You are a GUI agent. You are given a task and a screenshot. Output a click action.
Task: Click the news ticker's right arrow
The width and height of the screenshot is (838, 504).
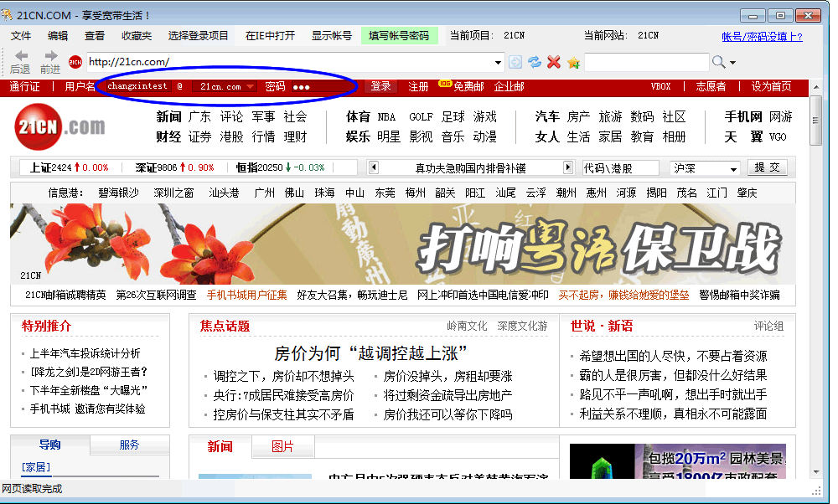(x=567, y=167)
